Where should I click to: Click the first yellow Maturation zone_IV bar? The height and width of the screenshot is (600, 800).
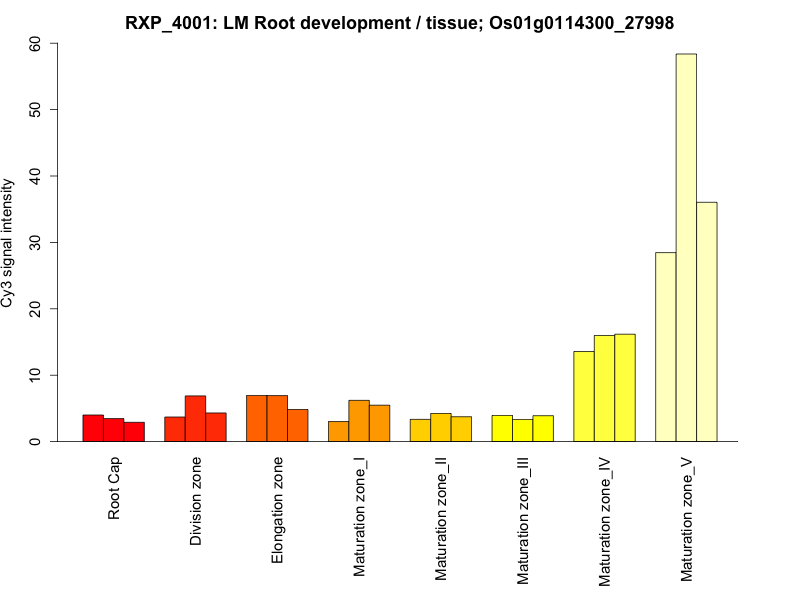click(x=583, y=396)
